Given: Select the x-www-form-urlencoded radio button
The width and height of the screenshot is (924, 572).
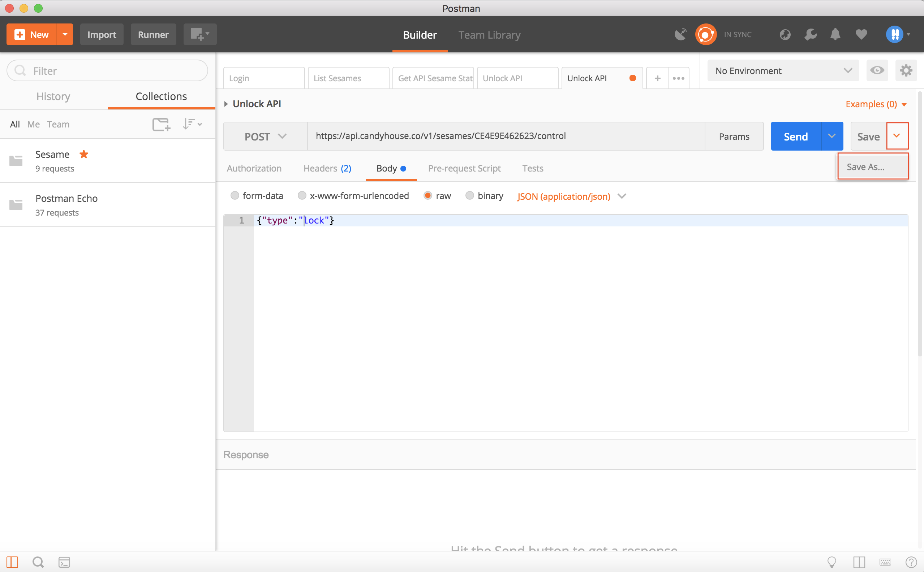Looking at the screenshot, I should point(302,196).
